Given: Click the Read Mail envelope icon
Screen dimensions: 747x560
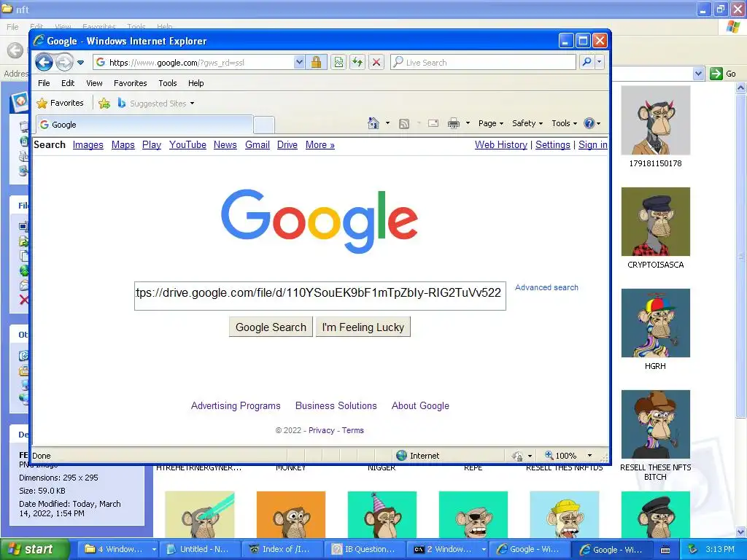Looking at the screenshot, I should 433,124.
